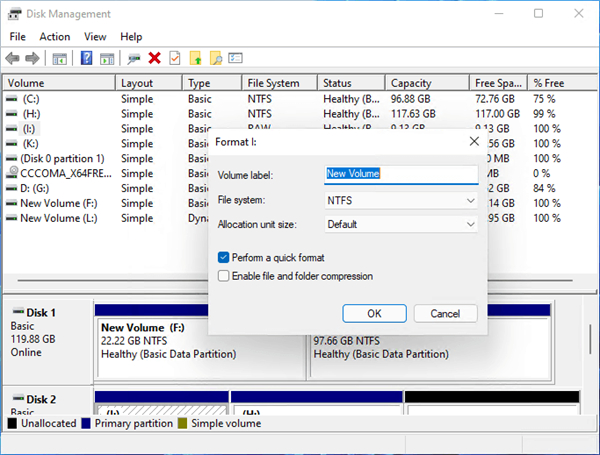The image size is (600, 455).
Task: Click the Forward arrow toolbar icon
Action: pyautogui.click(x=32, y=59)
